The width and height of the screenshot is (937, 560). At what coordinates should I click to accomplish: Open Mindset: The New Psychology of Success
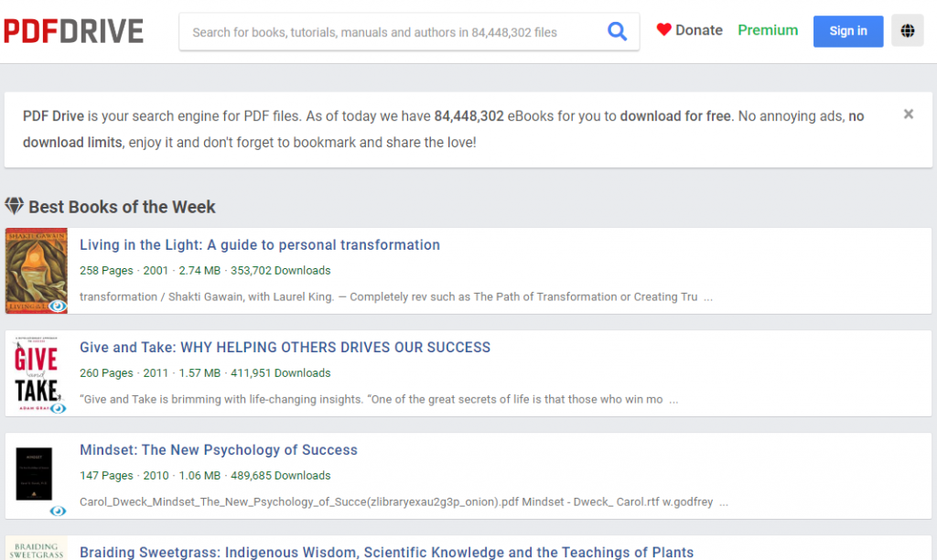pyautogui.click(x=218, y=450)
